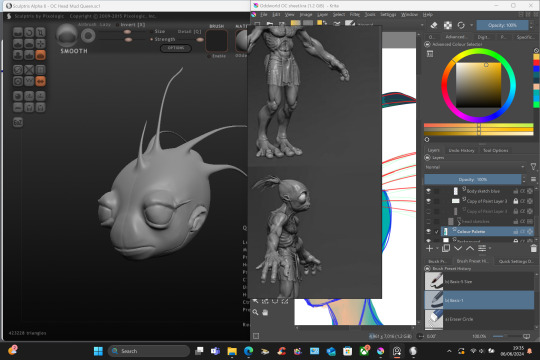Screen dimensions: 540x360
Task: Open the Filter menu in Krita
Action: click(x=355, y=15)
